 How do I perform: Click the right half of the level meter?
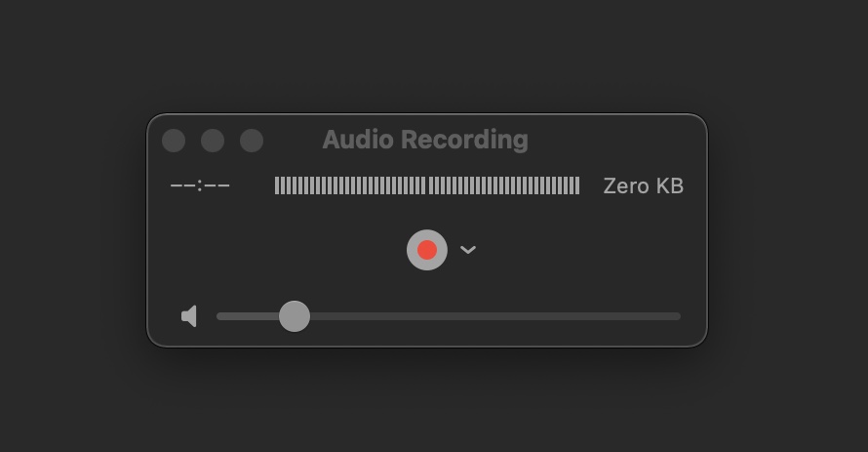click(504, 185)
